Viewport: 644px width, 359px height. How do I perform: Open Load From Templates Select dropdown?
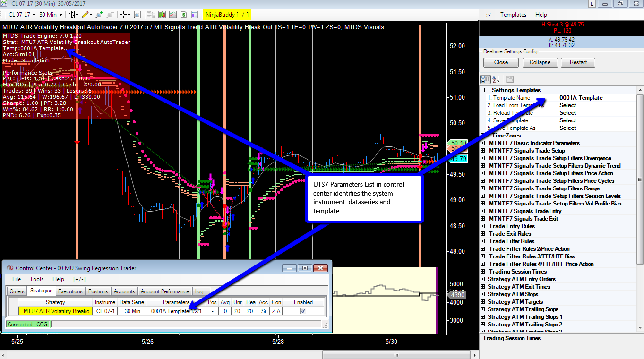[599, 105]
